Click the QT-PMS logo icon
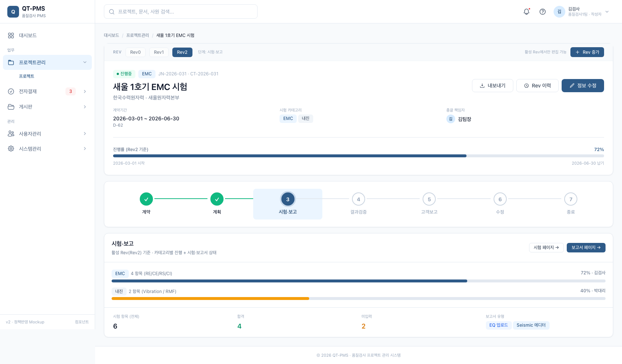This screenshot has height=364, width=622. [13, 12]
